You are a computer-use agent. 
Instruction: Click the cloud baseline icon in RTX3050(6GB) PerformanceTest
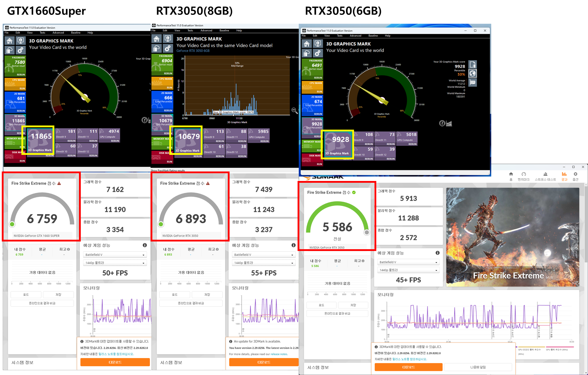(307, 53)
